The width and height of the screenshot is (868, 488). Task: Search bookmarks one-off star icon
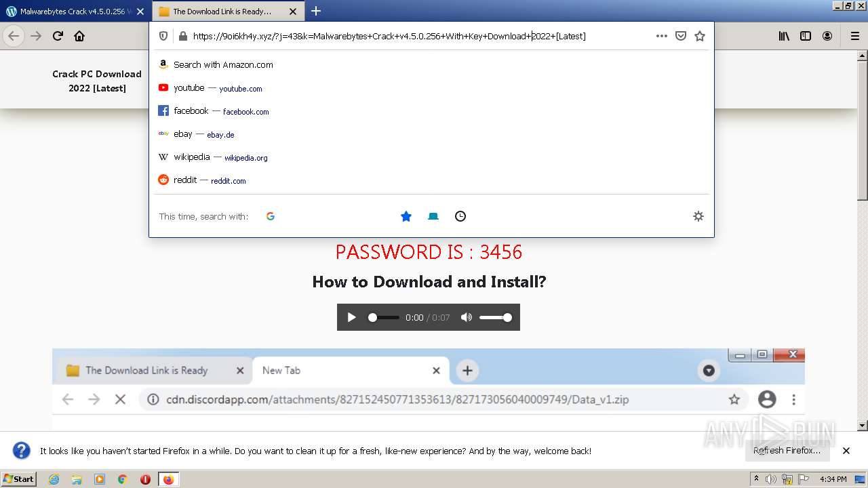(x=406, y=216)
